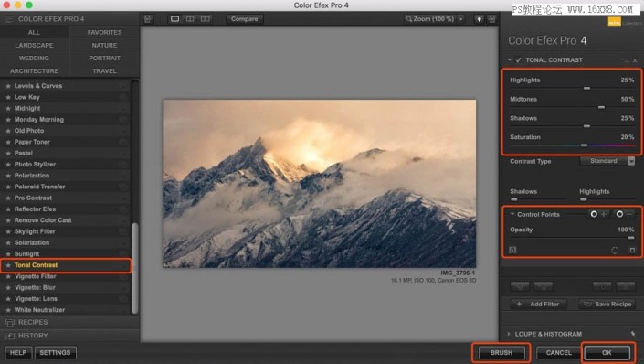644x364 pixels.
Task: Uncheck the Tonal Contrast filter checkbox
Action: [x=519, y=60]
